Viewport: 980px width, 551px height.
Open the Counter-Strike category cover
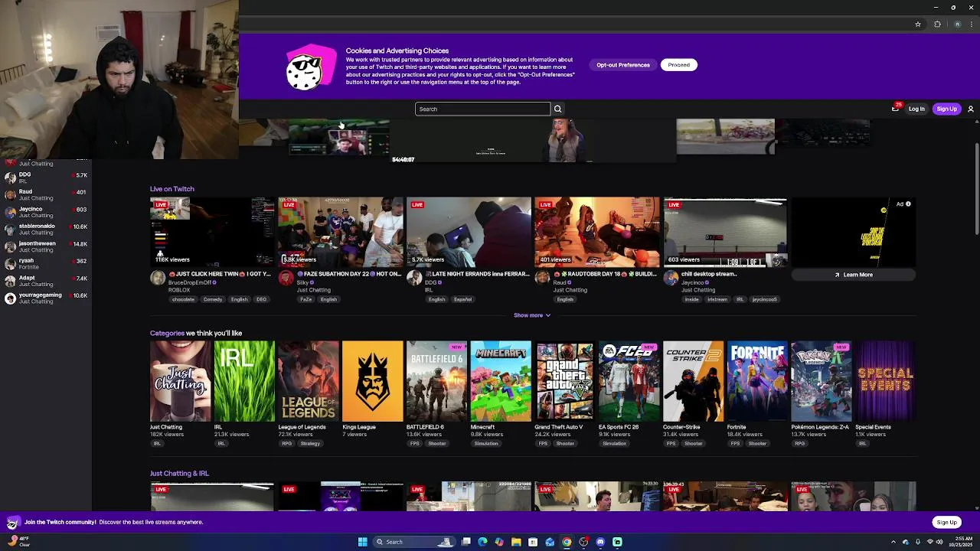pyautogui.click(x=693, y=381)
